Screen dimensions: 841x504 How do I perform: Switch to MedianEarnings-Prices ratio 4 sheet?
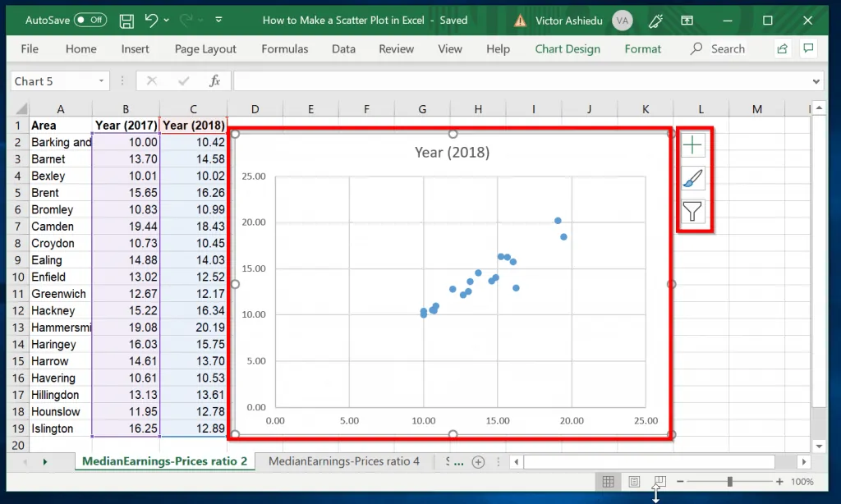pyautogui.click(x=344, y=461)
